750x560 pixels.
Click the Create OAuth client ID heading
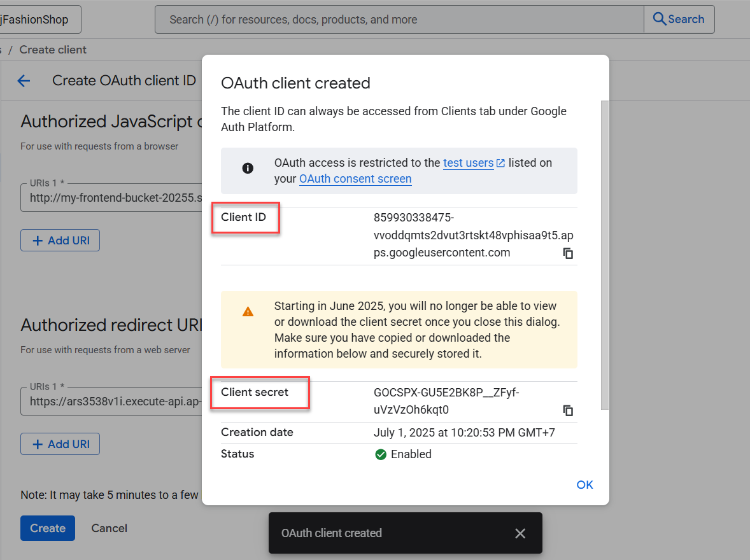coord(124,81)
